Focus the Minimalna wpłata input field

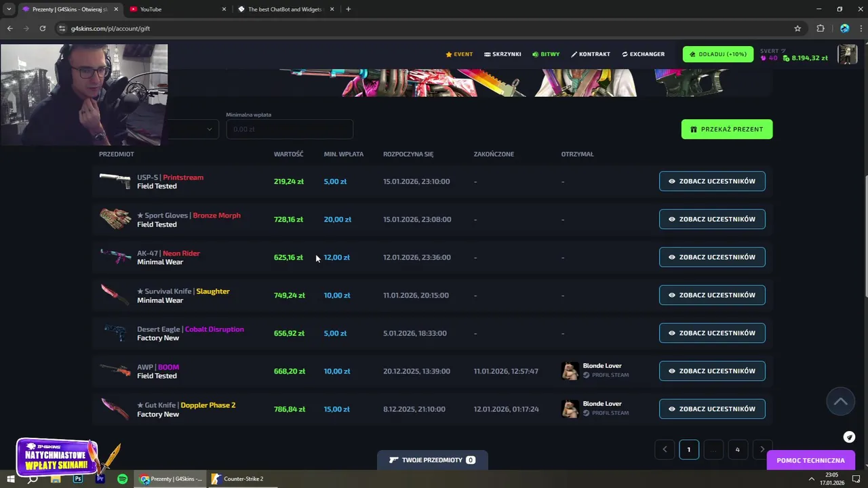[290, 129]
